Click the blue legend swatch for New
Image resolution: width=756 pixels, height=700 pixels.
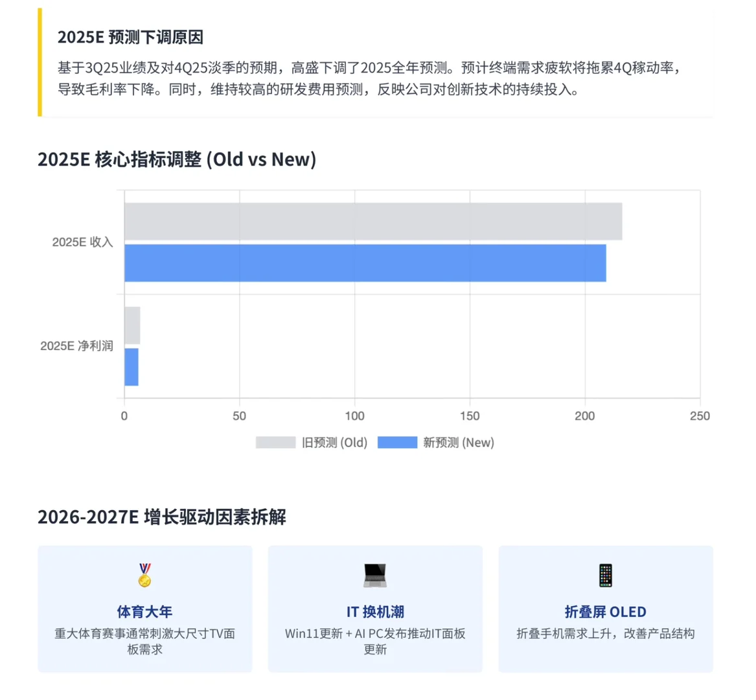397,443
